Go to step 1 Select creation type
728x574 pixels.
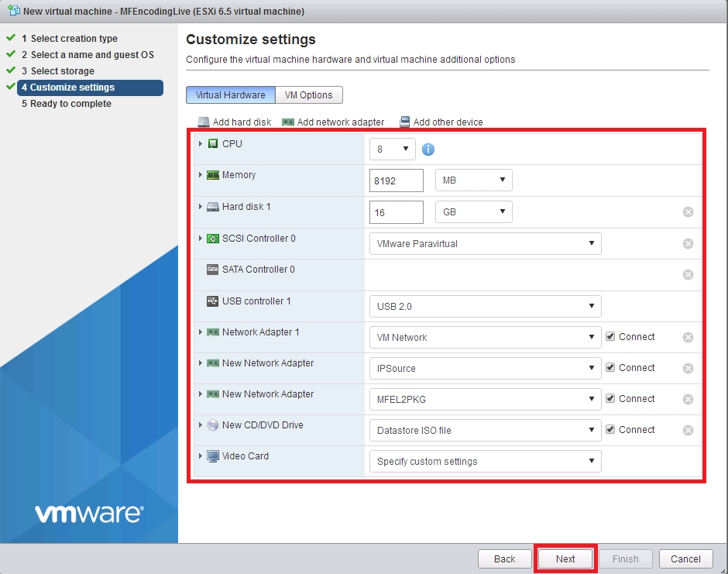tap(70, 39)
